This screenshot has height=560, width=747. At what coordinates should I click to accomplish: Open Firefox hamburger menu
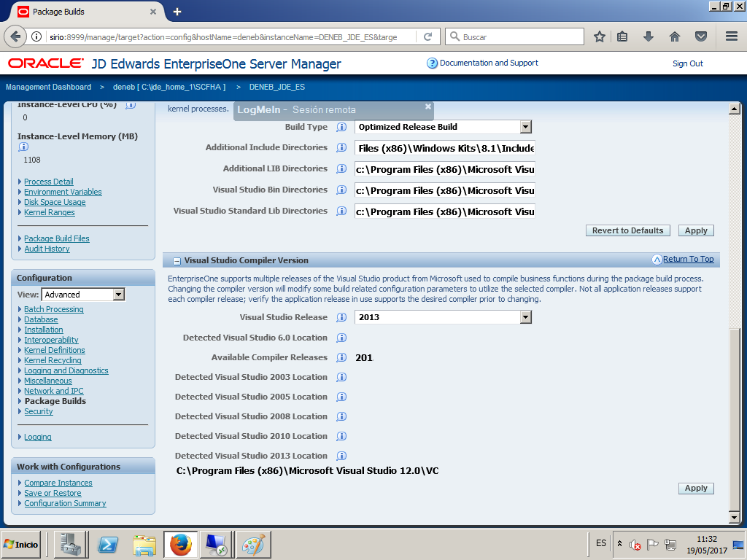click(732, 36)
